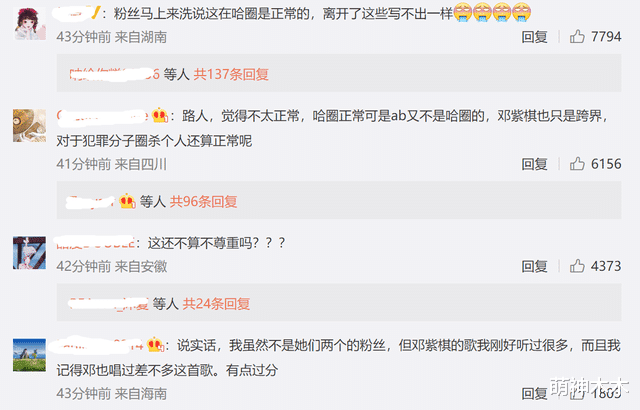Open username before 这还不算不尊重吗
Screen dimensions: 640x410
[x=95, y=243]
